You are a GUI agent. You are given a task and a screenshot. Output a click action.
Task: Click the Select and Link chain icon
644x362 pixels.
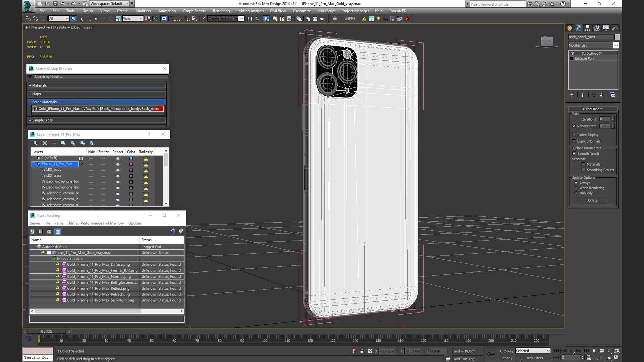point(28,19)
